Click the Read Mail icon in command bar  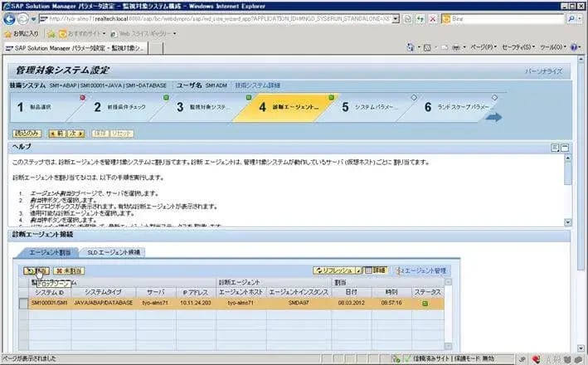(445, 47)
